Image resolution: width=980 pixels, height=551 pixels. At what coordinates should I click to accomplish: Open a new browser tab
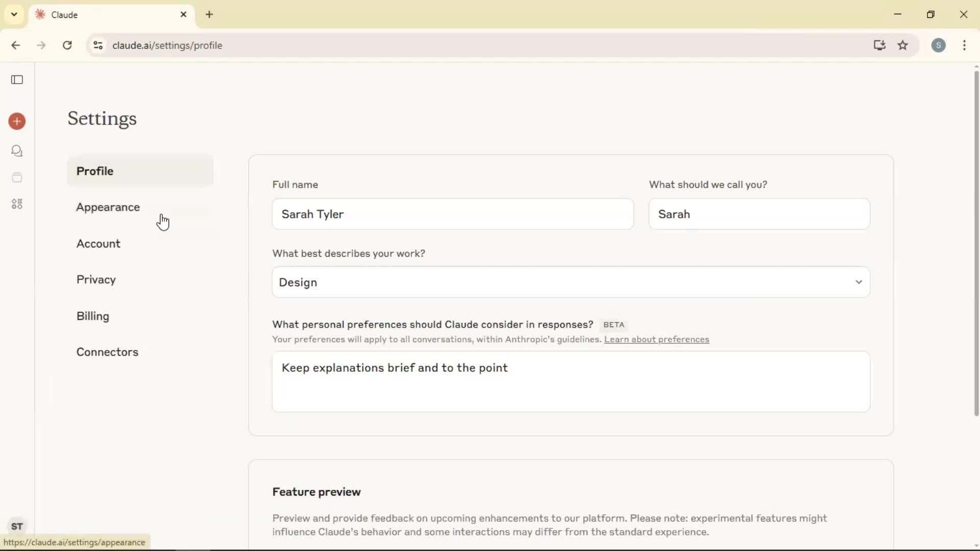coord(209,14)
